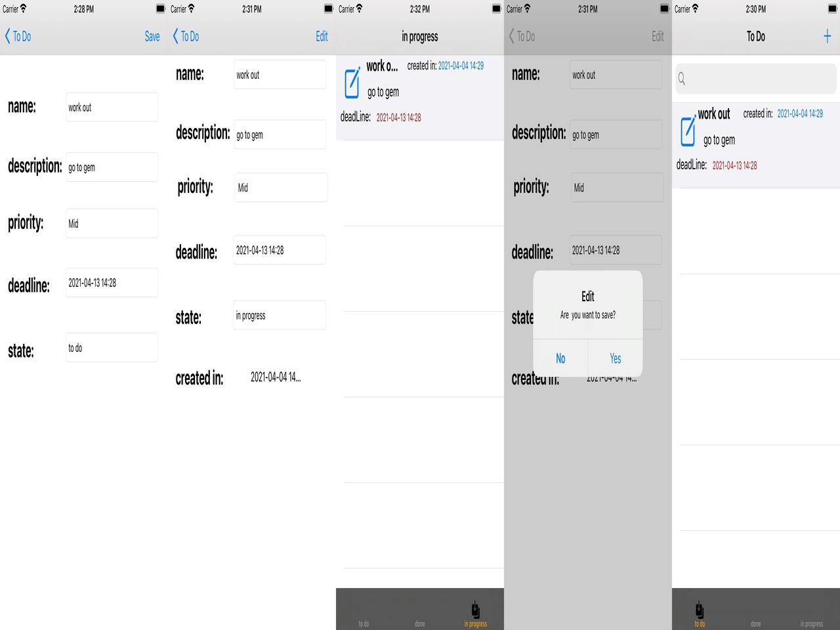840x630 pixels.
Task: Tap the blue Edit button in the navigation bar
Action: tap(322, 37)
